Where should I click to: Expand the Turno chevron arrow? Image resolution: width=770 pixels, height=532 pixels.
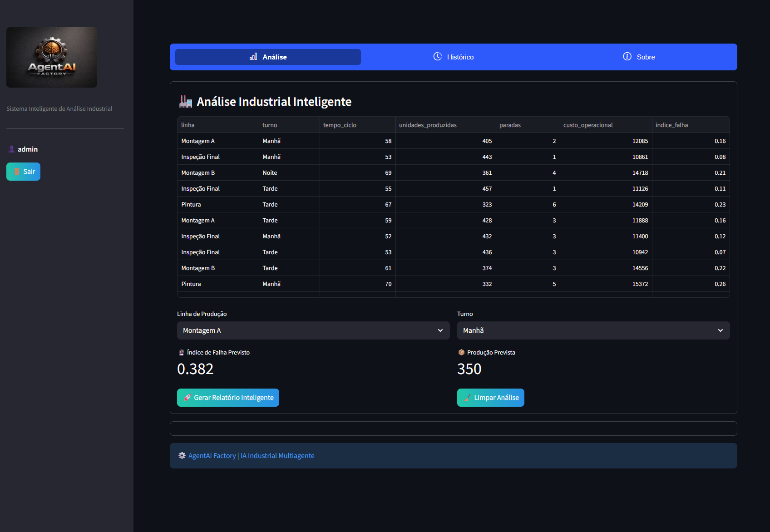(x=720, y=330)
